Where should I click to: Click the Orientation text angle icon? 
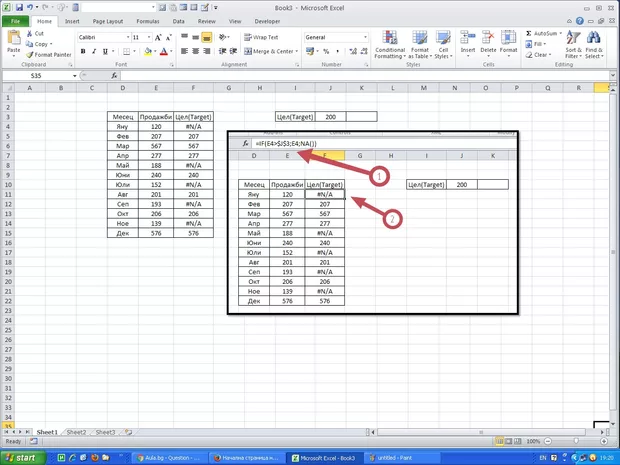coord(223,37)
